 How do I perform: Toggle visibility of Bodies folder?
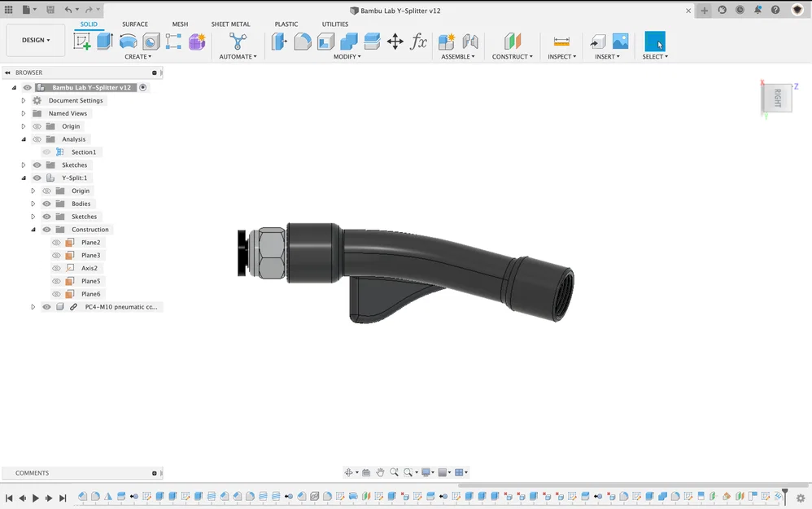[46, 204]
